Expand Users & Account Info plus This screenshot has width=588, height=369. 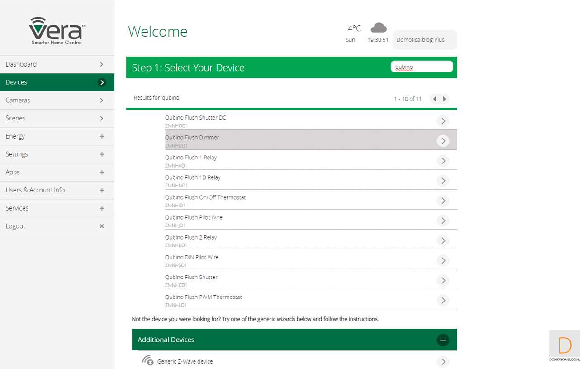click(x=102, y=190)
